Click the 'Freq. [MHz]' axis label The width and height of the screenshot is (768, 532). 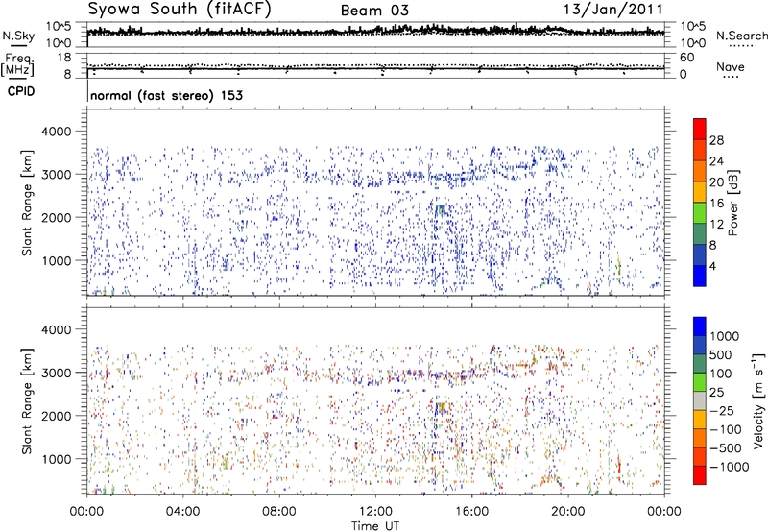[18, 64]
